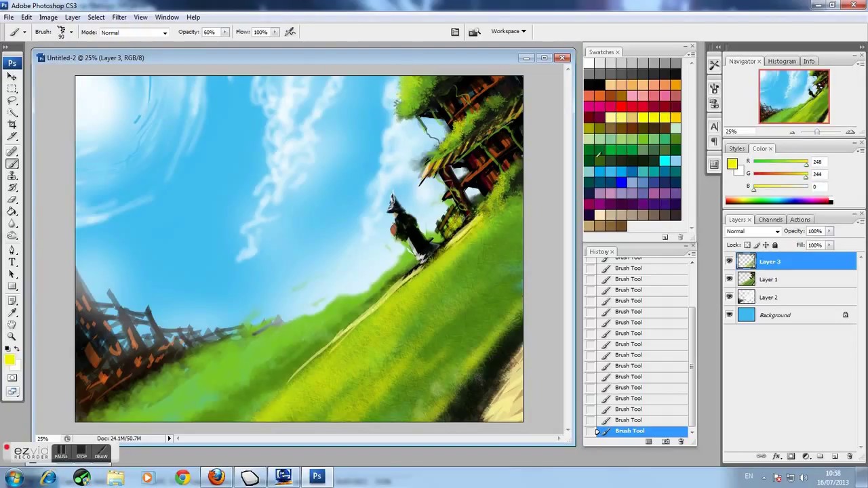This screenshot has height=488, width=868.
Task: Open the Windows Start button
Action: click(x=14, y=477)
